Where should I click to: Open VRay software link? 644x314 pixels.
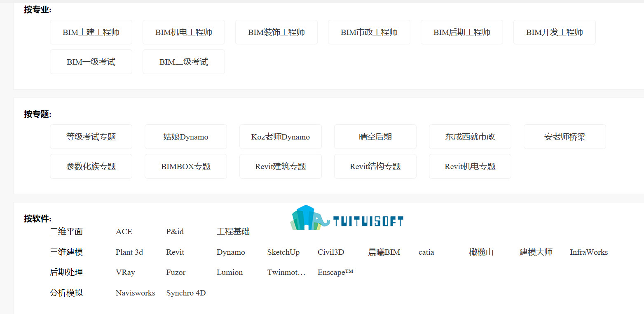click(125, 272)
